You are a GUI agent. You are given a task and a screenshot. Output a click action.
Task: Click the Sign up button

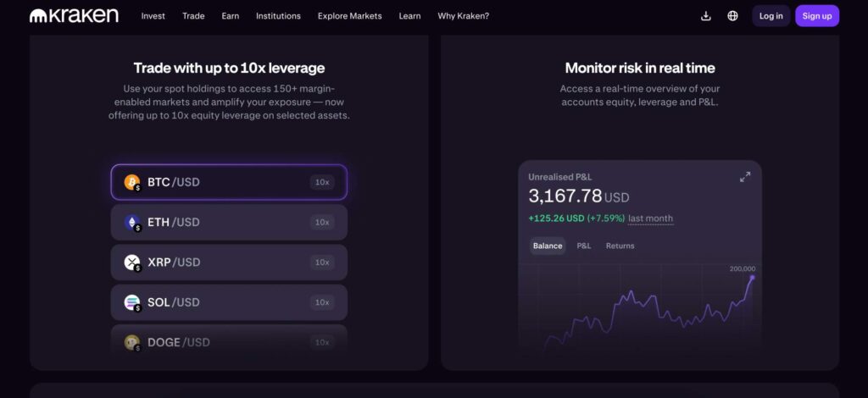817,16
